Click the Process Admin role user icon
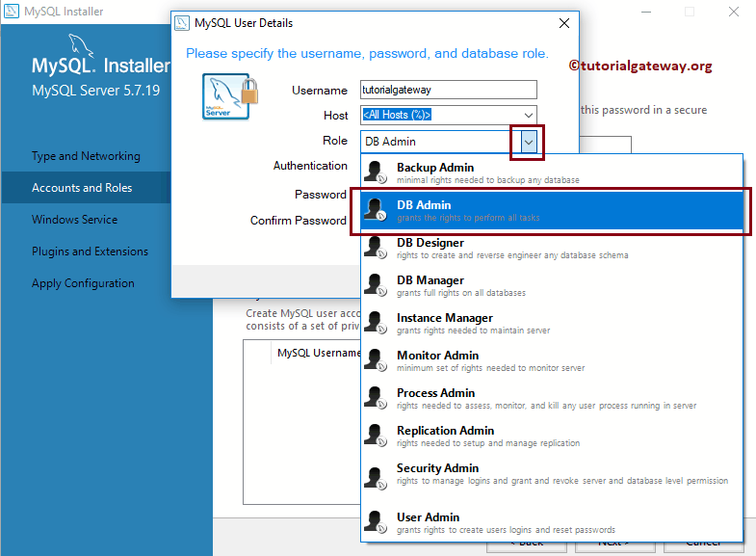Screen dimensions: 756x556 point(376,398)
